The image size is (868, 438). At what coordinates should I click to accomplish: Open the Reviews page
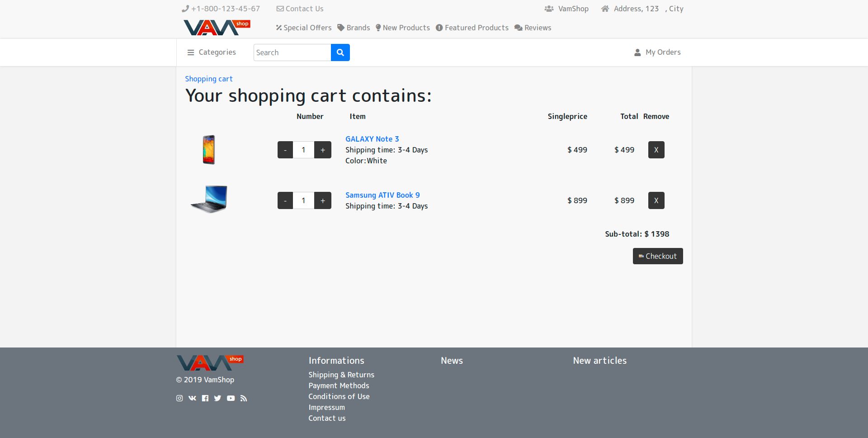tap(533, 28)
